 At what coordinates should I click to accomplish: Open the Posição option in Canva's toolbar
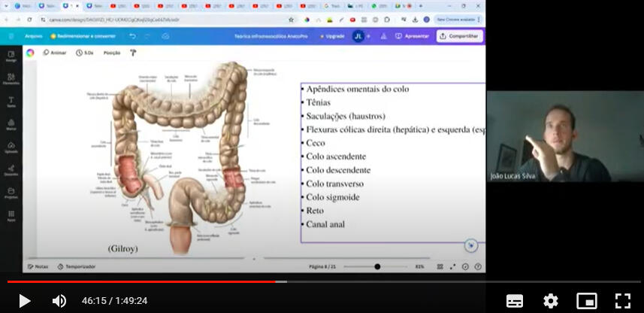coord(112,53)
